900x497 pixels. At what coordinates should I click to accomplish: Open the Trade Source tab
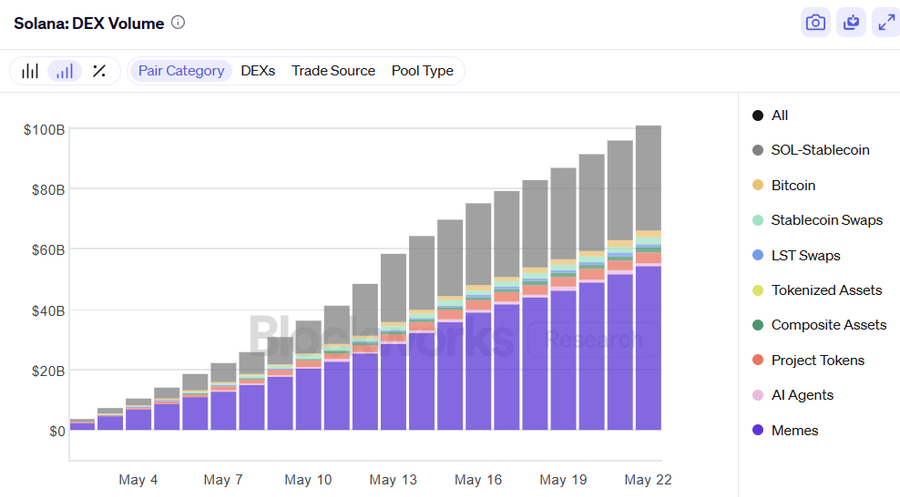pos(333,71)
